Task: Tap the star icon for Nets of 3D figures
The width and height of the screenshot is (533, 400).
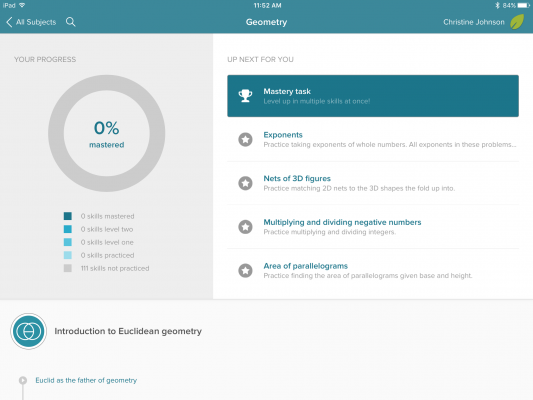Action: pos(245,183)
